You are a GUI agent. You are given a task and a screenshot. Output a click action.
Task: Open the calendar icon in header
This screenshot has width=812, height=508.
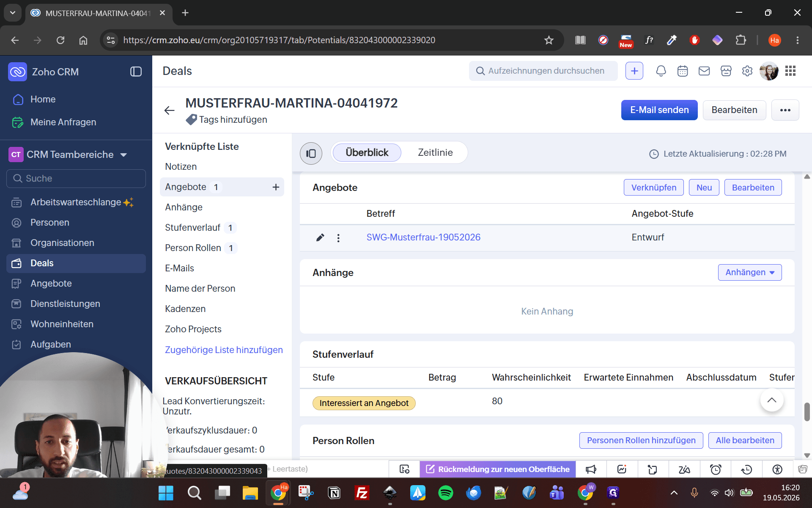pyautogui.click(x=683, y=71)
